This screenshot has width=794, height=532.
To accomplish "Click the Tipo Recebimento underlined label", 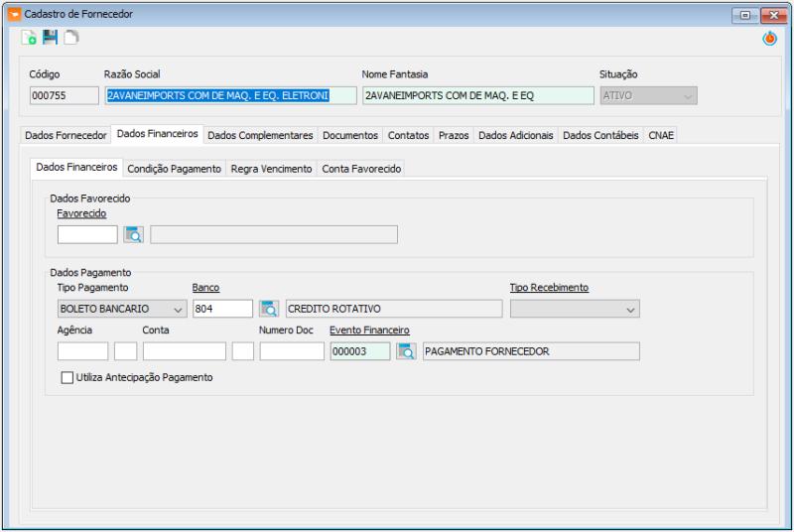I will (x=549, y=288).
